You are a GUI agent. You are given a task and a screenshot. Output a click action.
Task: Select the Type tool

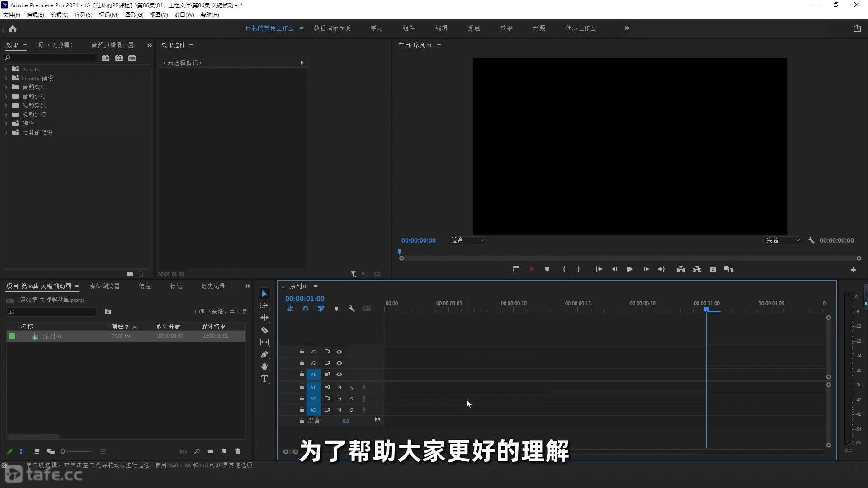click(264, 379)
